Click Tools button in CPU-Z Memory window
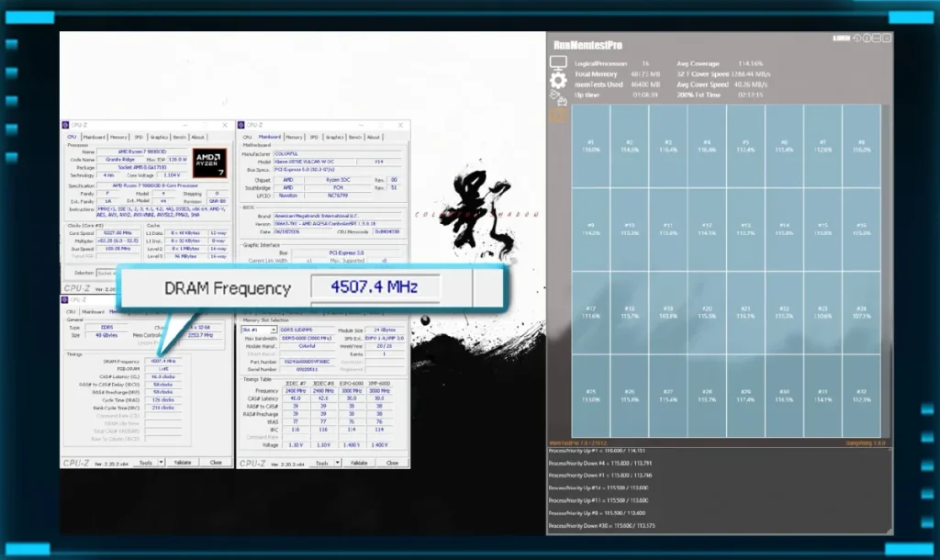 tap(146, 463)
